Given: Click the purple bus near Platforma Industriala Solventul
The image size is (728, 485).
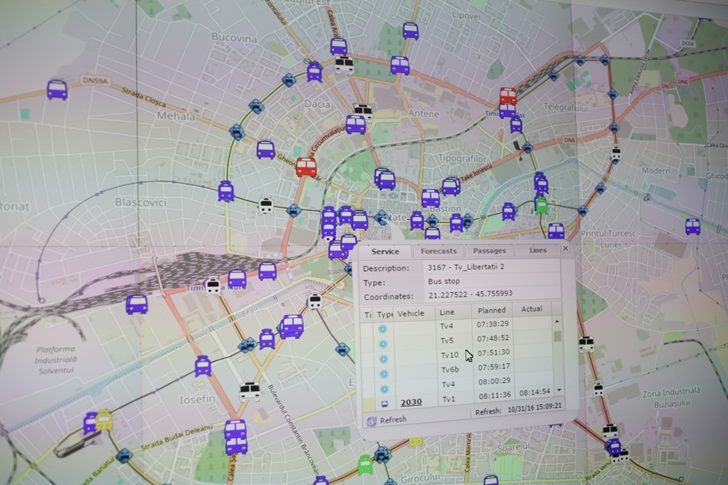Looking at the screenshot, I should click(x=136, y=304).
